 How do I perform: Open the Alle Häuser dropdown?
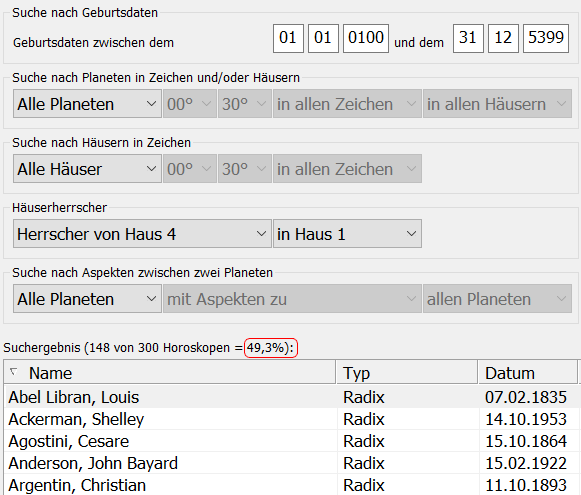point(87,169)
